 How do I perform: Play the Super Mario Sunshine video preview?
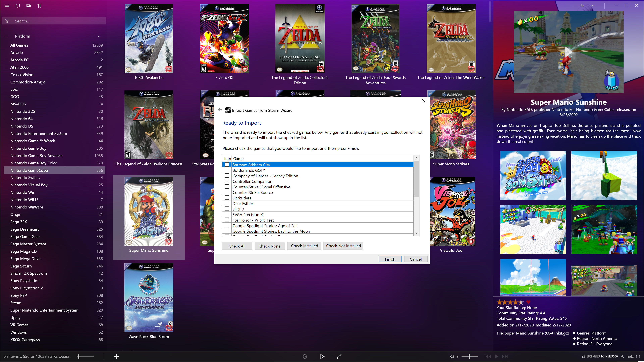point(569,52)
